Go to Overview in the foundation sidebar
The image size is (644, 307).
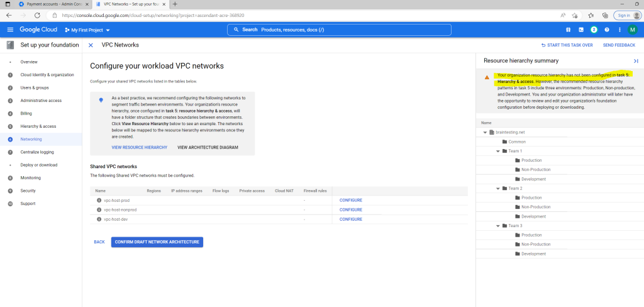29,62
